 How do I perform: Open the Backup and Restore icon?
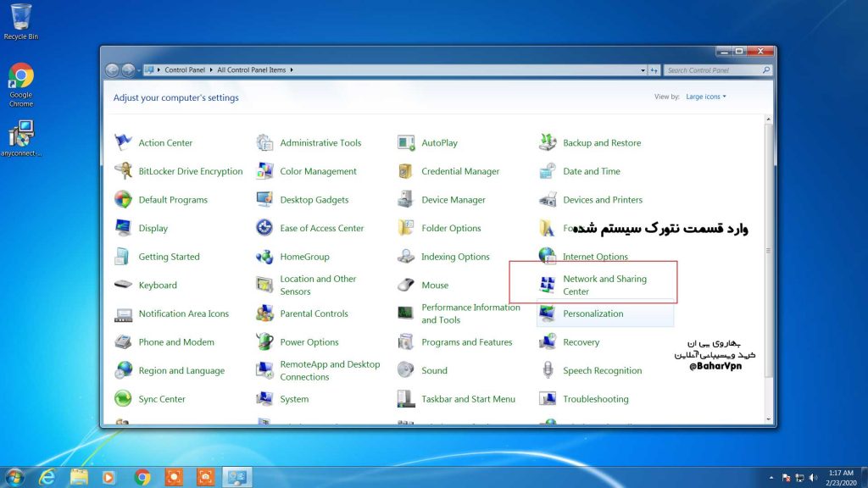(x=548, y=142)
